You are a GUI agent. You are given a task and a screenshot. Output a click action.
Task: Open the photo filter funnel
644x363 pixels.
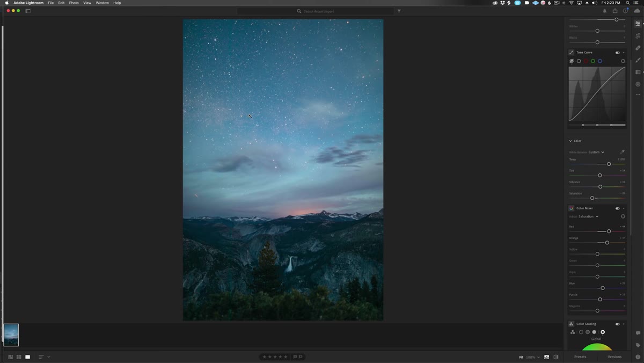point(399,11)
